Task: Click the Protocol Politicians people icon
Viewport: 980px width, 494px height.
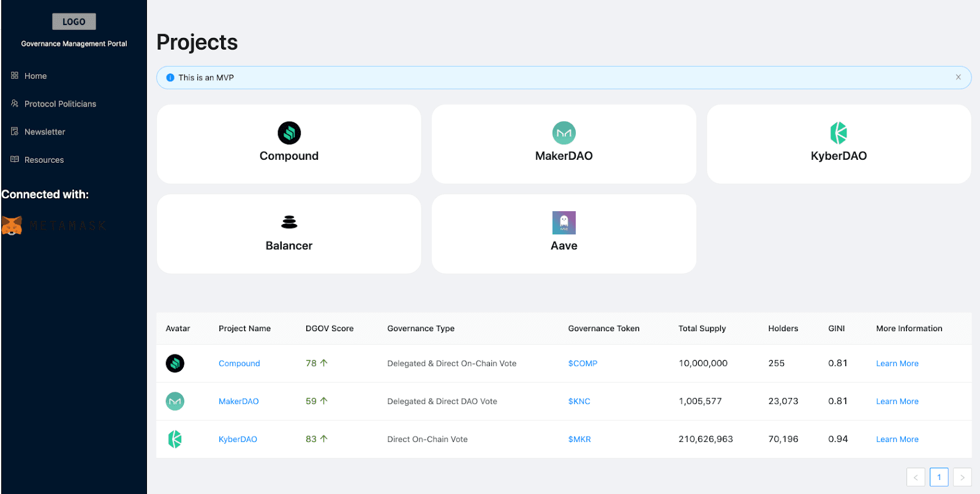Action: tap(15, 103)
